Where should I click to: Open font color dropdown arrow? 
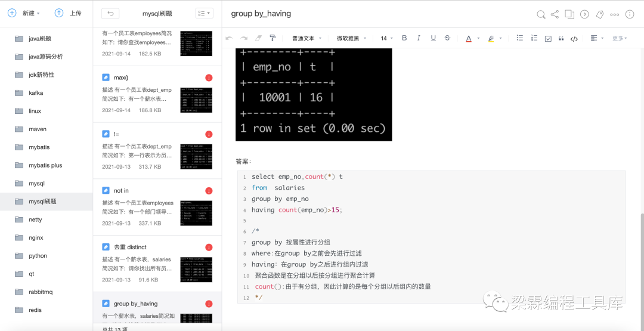click(x=478, y=39)
